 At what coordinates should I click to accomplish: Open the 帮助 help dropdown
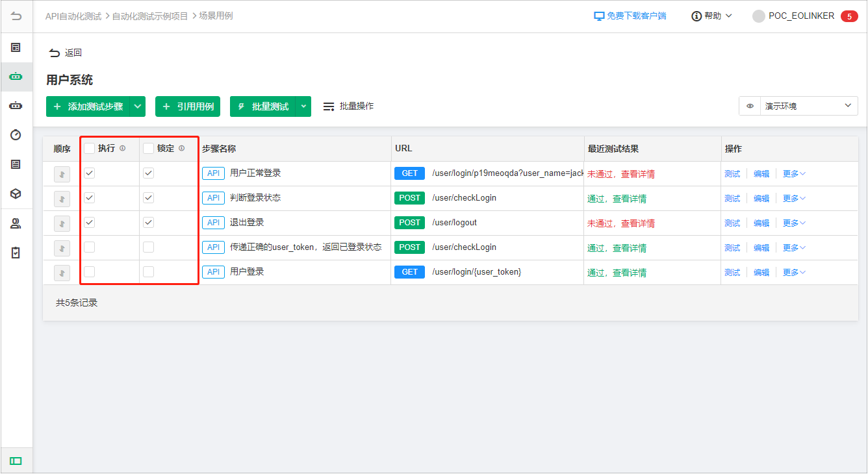point(711,16)
